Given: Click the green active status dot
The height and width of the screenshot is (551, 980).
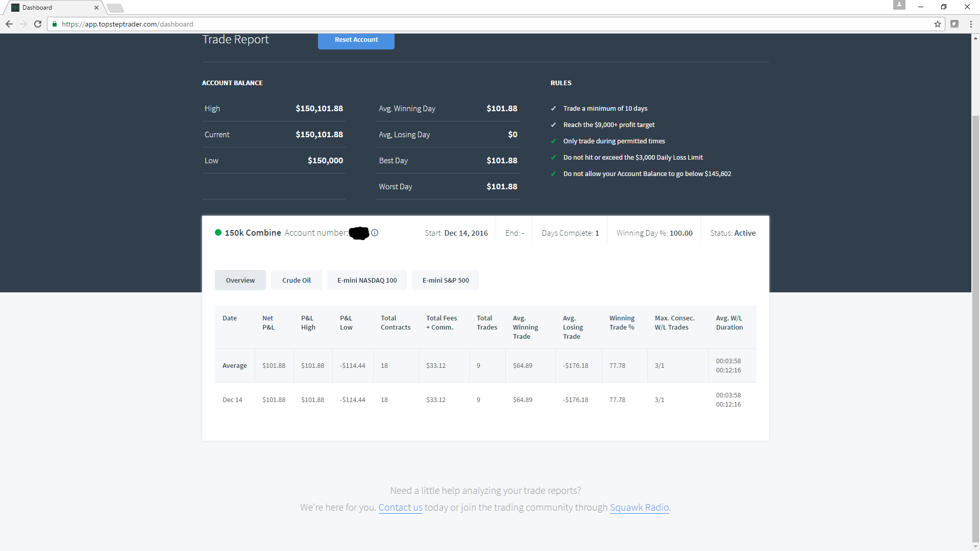Looking at the screenshot, I should (x=218, y=233).
